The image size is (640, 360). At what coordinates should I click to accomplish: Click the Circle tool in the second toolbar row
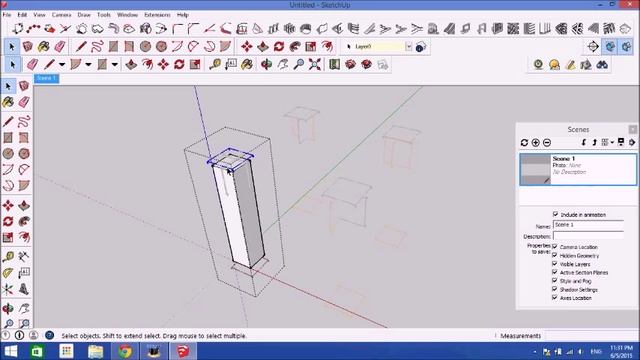(145, 47)
